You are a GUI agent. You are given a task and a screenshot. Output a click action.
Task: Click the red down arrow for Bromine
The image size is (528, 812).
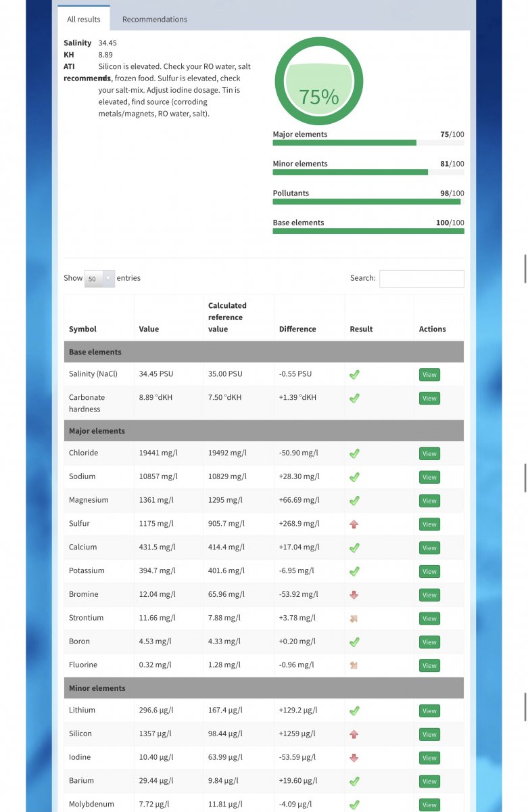354,595
